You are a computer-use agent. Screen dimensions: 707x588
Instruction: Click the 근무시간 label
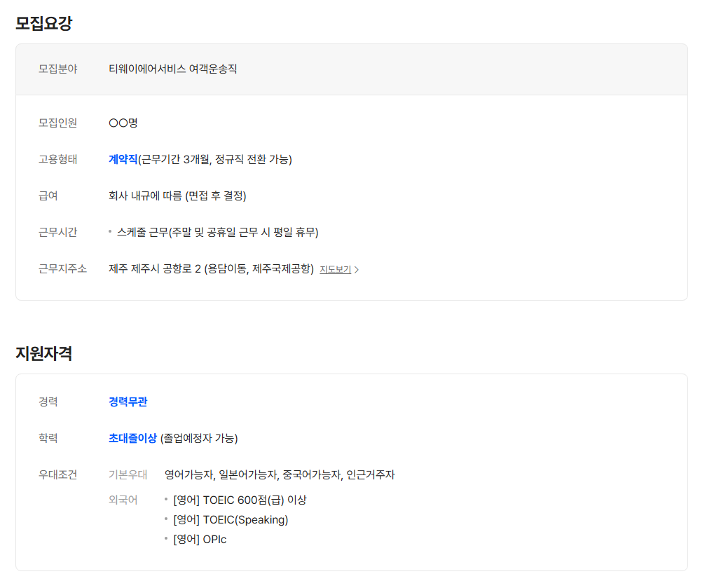tap(57, 232)
